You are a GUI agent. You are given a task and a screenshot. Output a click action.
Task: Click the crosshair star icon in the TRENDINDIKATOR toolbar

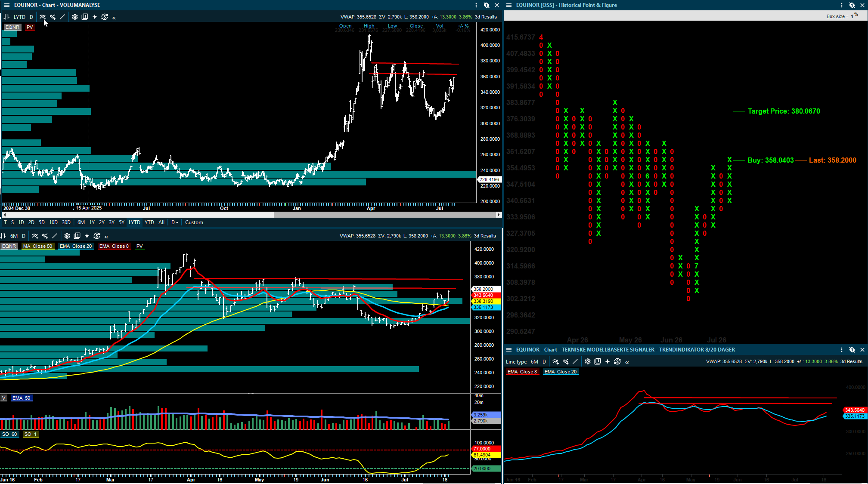coord(608,362)
